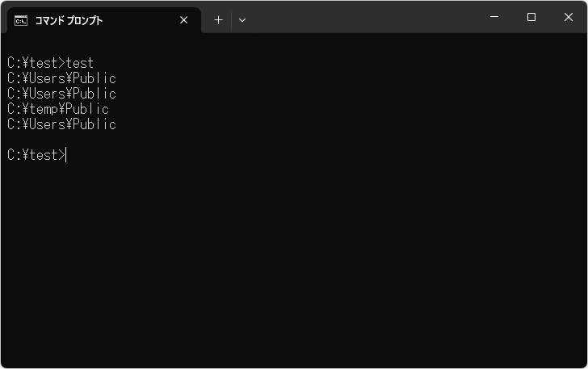
Task: Click the first C:¥Users¥Public output line
Action: pos(61,78)
